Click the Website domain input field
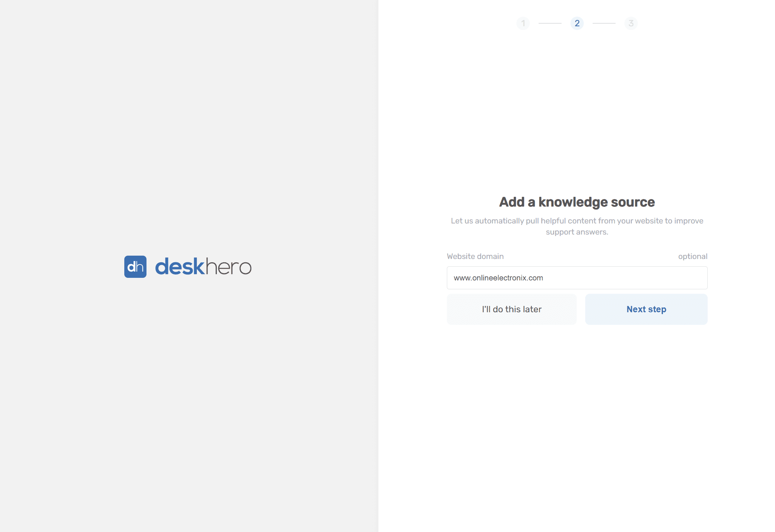The image size is (775, 532). [577, 278]
